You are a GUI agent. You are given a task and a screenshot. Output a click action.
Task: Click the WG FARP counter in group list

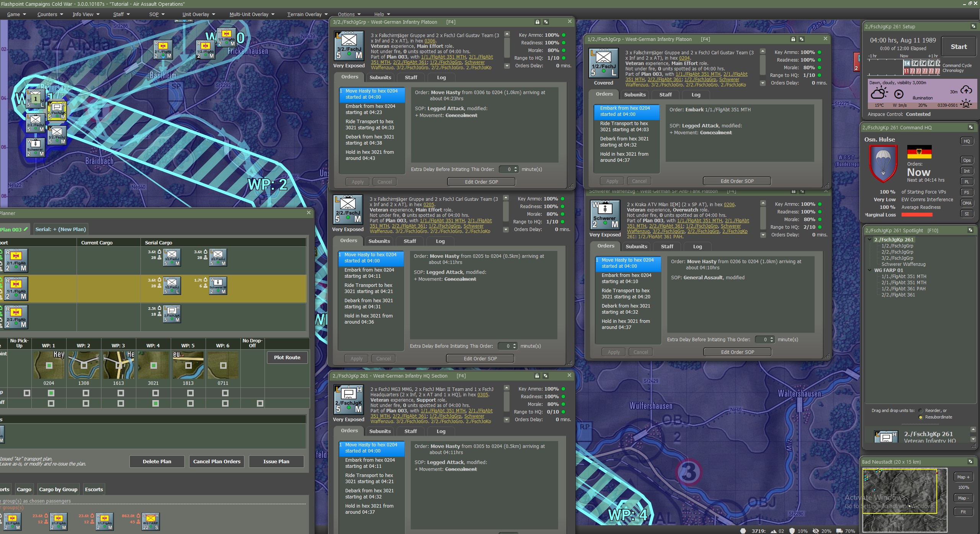150,522
